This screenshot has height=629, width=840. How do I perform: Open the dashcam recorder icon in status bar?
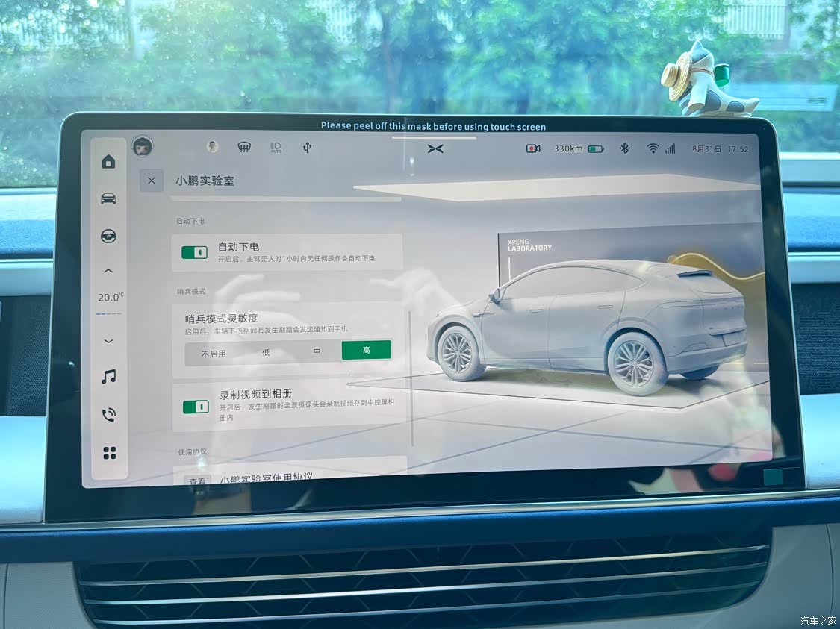point(533,148)
